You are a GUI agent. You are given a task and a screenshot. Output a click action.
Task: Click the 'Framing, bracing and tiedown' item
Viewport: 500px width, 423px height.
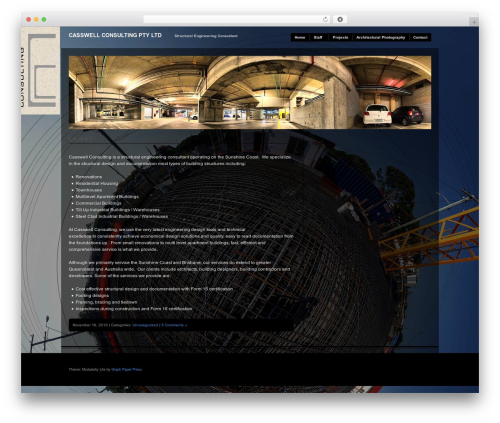[106, 302]
